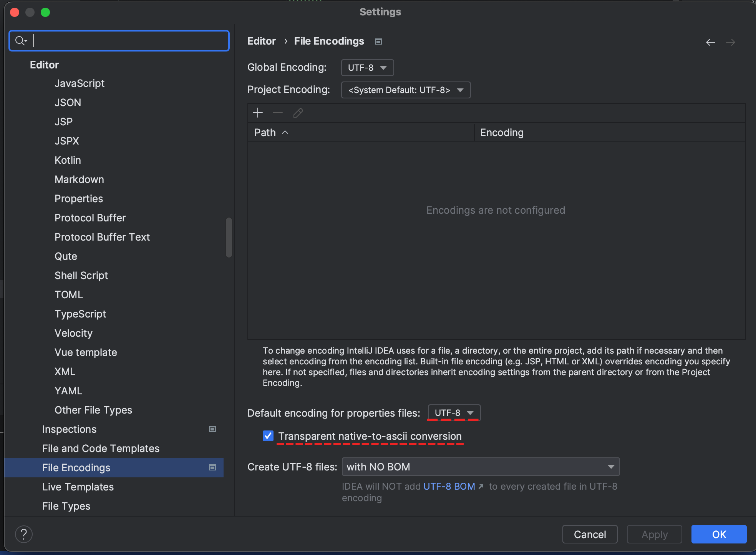Image resolution: width=756 pixels, height=555 pixels.
Task: Click the forward navigation arrow
Action: [x=731, y=42]
